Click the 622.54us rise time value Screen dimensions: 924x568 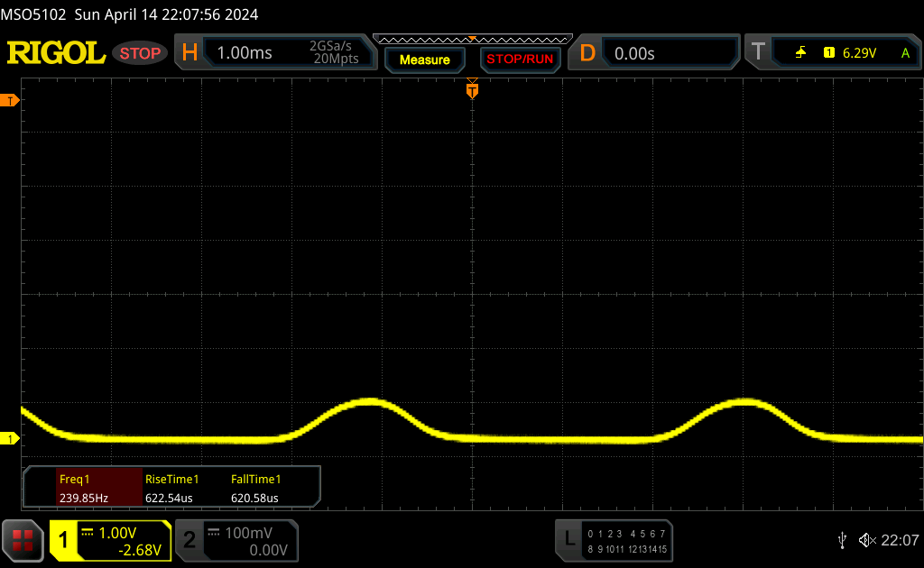(169, 498)
